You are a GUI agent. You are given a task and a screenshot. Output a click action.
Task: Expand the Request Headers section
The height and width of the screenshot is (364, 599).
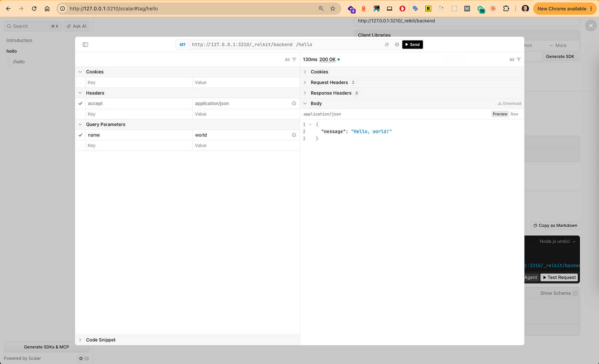point(305,82)
